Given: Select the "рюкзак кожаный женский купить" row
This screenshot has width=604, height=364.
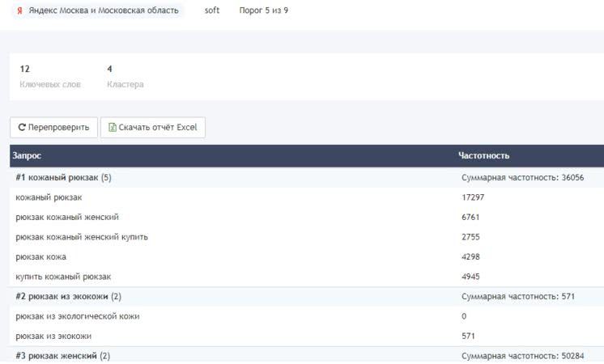Looking at the screenshot, I should (x=82, y=237).
